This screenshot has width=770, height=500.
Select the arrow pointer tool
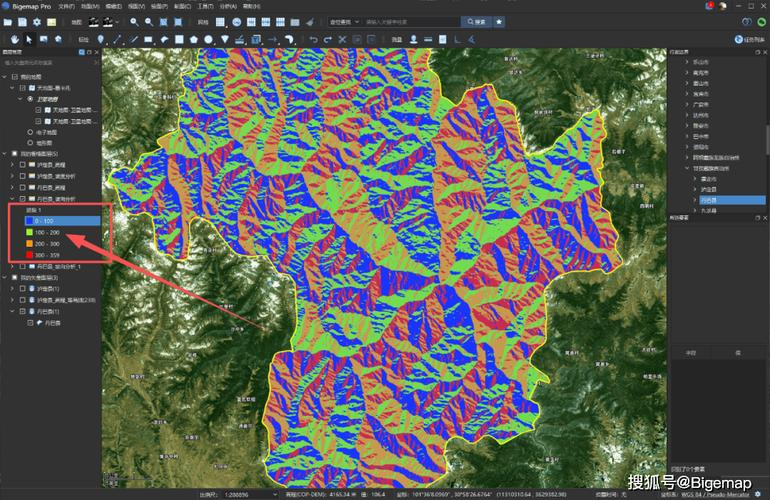[29, 39]
